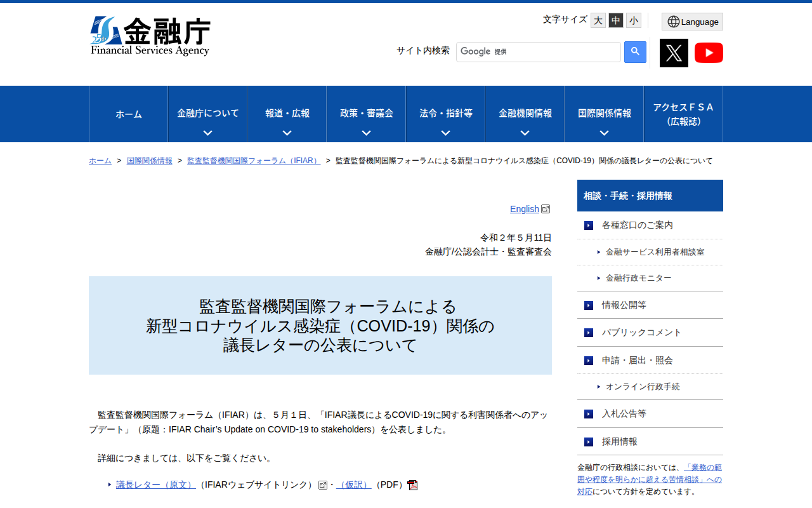Open the PDF icon next to （仮訳）
This screenshot has width=812, height=508.
pyautogui.click(x=412, y=485)
